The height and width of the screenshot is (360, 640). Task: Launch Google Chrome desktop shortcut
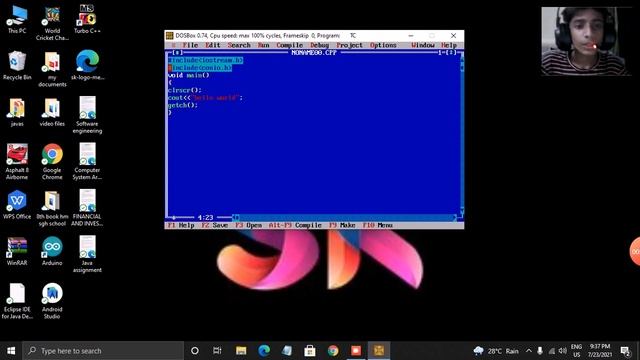coord(52,162)
